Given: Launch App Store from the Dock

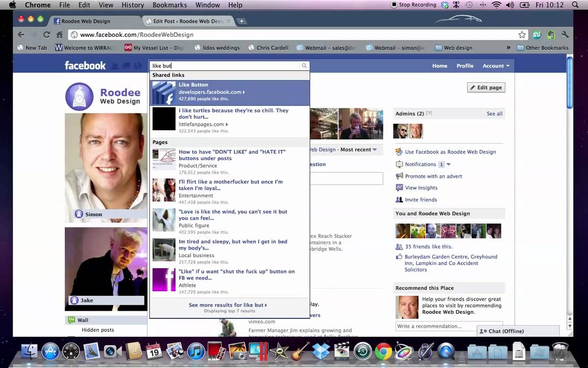Looking at the screenshot, I should 50,352.
